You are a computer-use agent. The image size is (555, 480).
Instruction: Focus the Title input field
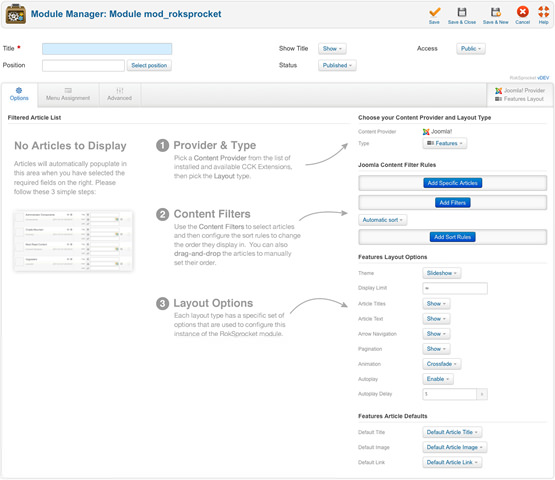click(x=107, y=49)
